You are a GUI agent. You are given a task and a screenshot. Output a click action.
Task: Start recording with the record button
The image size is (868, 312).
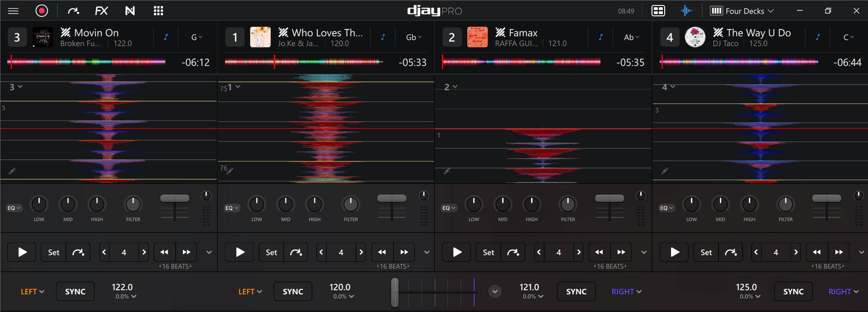tap(42, 11)
